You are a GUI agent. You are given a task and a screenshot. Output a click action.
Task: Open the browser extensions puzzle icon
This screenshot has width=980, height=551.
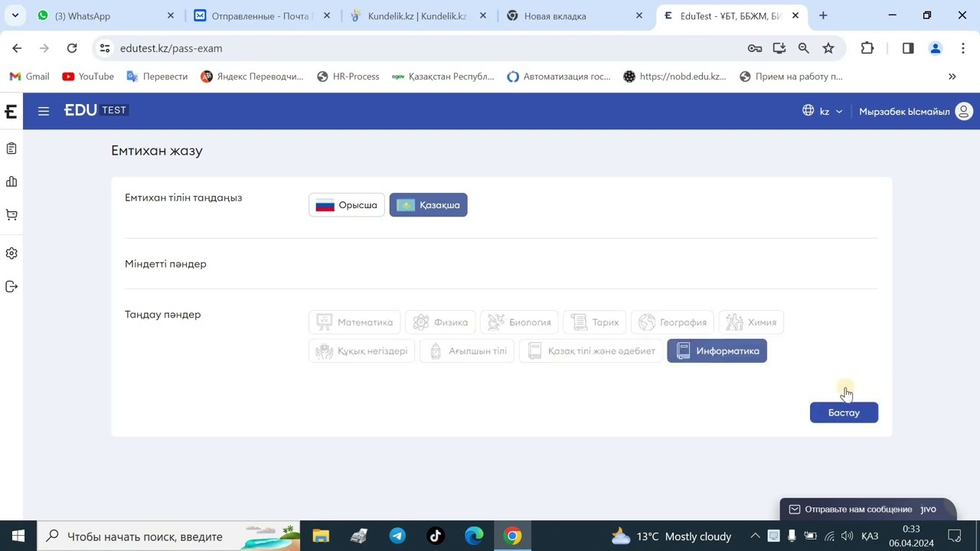(x=867, y=48)
